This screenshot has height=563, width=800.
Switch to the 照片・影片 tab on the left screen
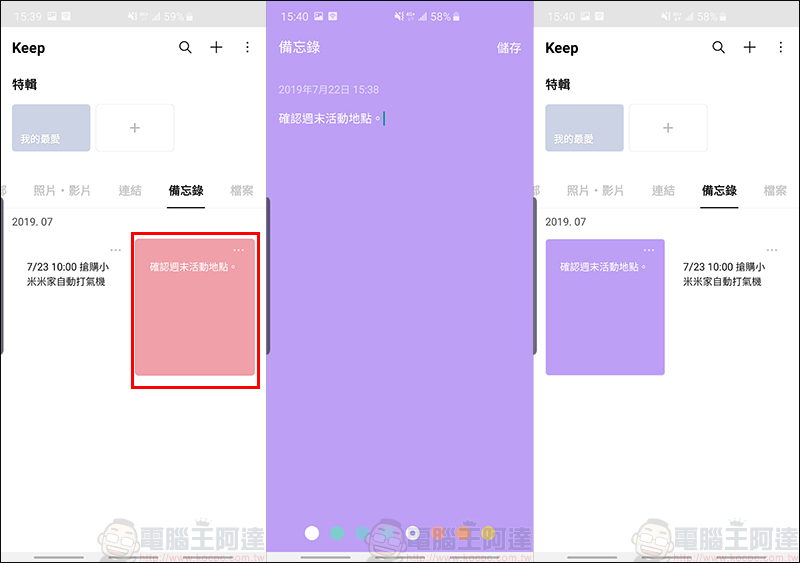click(62, 191)
